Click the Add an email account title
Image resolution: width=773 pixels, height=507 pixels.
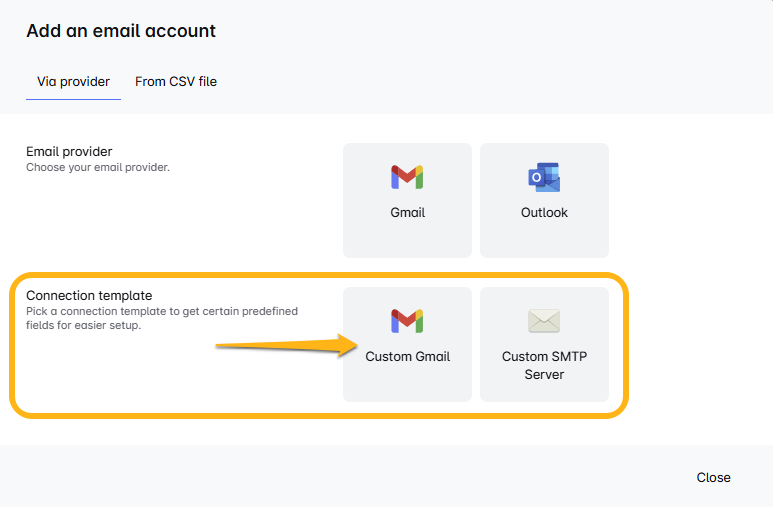pos(121,31)
